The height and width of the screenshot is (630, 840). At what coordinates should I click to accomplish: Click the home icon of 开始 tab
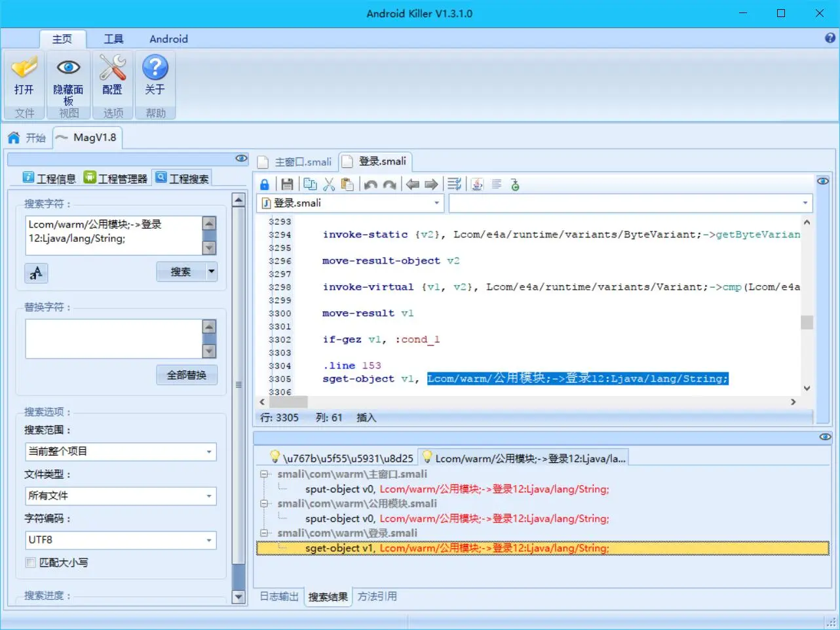pos(14,138)
